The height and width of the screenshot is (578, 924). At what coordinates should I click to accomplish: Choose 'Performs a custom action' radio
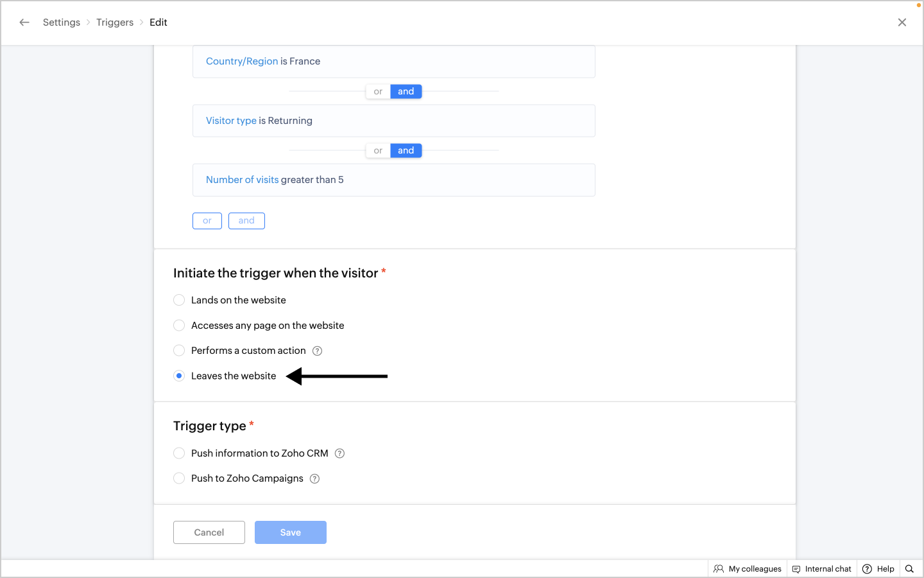(180, 351)
